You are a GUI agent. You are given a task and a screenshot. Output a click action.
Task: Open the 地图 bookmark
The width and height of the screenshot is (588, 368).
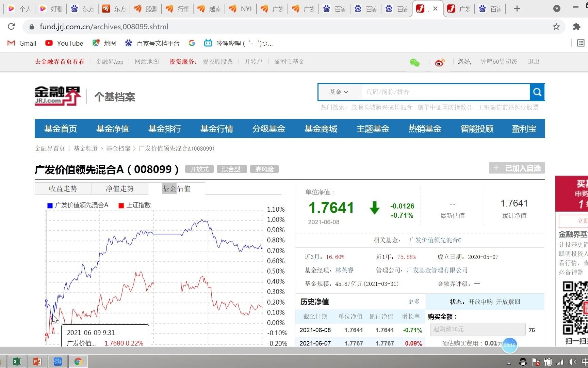pos(104,43)
